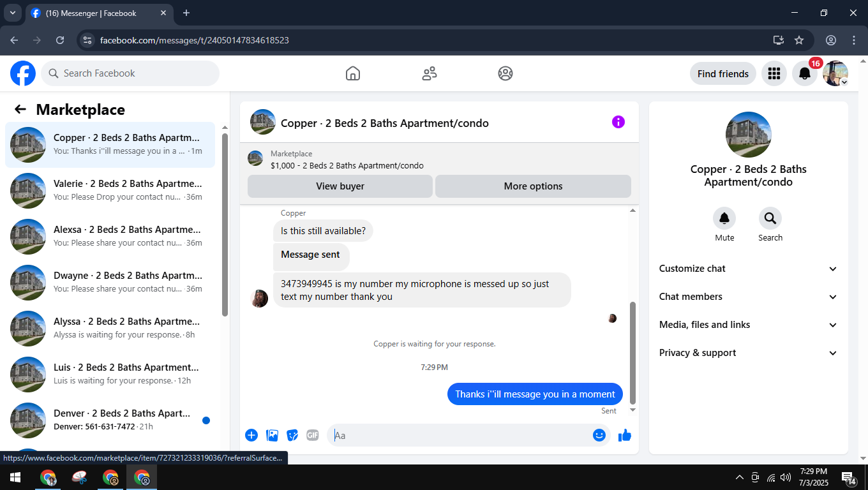Image resolution: width=868 pixels, height=490 pixels.
Task: Open a new browser tab
Action: point(186,13)
